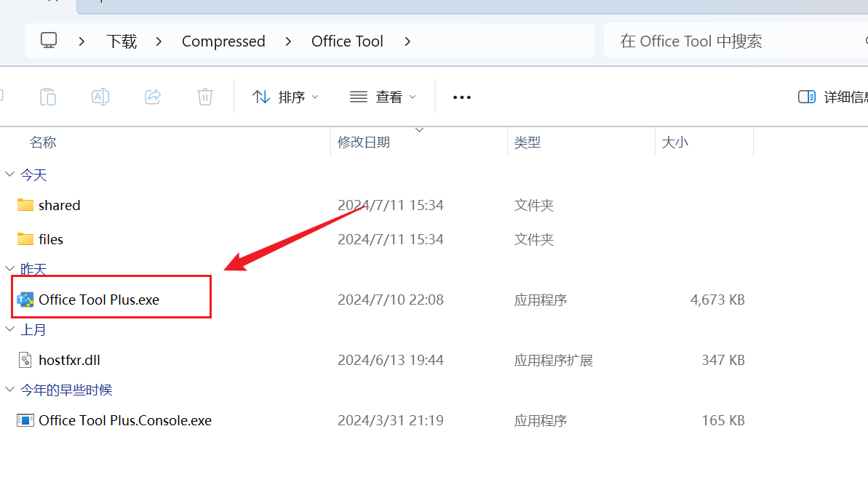Click the 2024/3/31 21:19 date cell
Image resolution: width=868 pixels, height=490 pixels.
(x=391, y=420)
